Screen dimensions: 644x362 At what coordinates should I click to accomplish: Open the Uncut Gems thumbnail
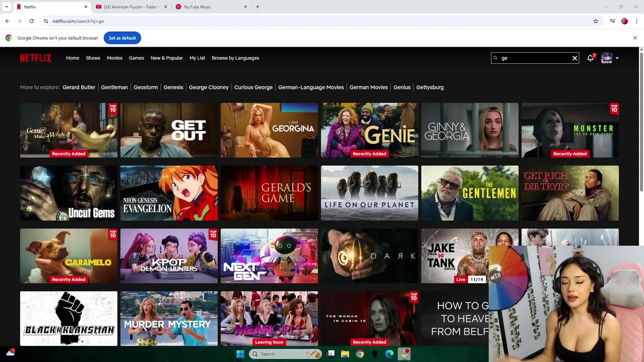pos(68,193)
